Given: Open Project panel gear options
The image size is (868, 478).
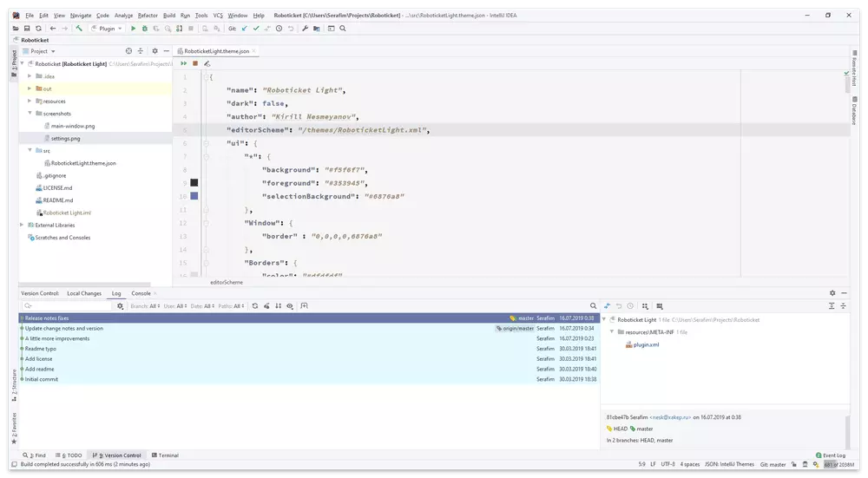Looking at the screenshot, I should (x=155, y=51).
